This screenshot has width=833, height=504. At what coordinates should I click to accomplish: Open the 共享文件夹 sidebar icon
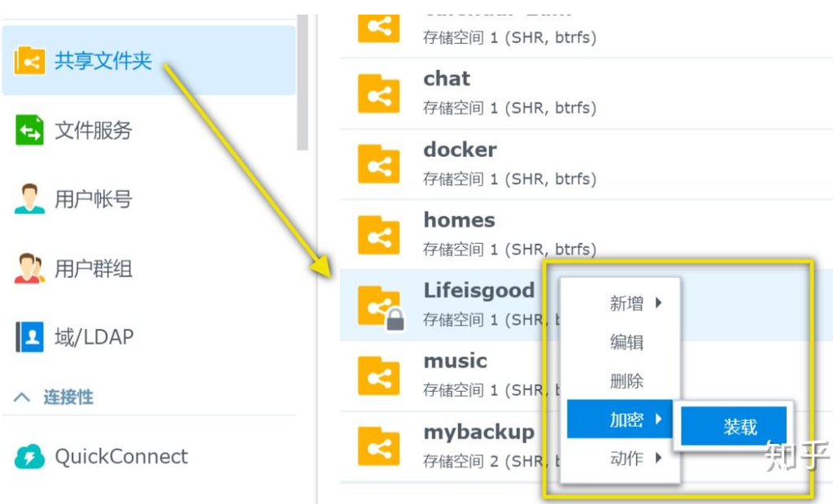coord(29,60)
